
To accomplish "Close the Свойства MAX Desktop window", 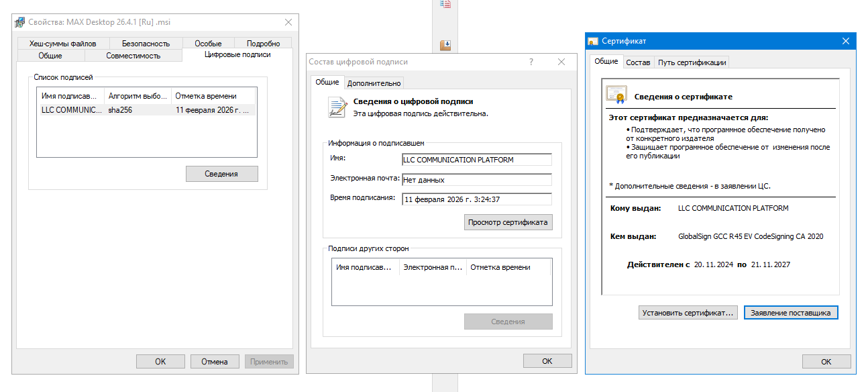I will pyautogui.click(x=288, y=22).
